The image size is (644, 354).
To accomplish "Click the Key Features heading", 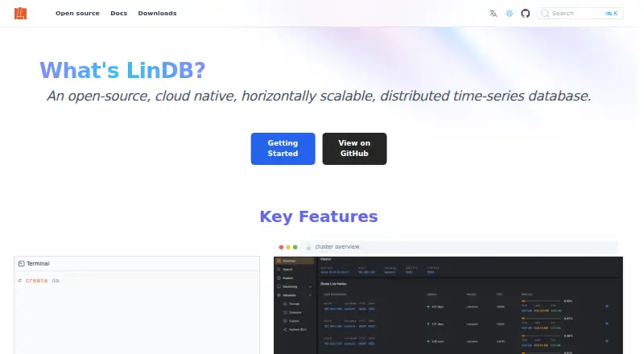I will click(319, 216).
